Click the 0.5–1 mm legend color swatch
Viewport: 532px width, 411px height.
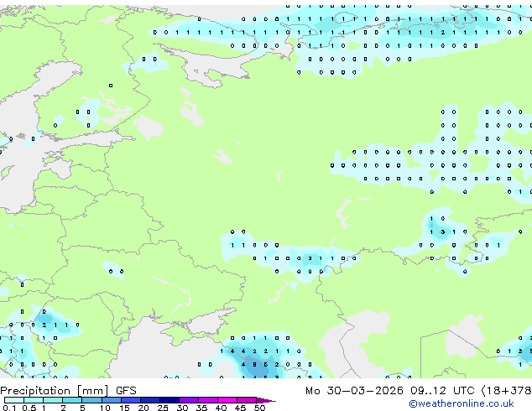click(x=34, y=400)
